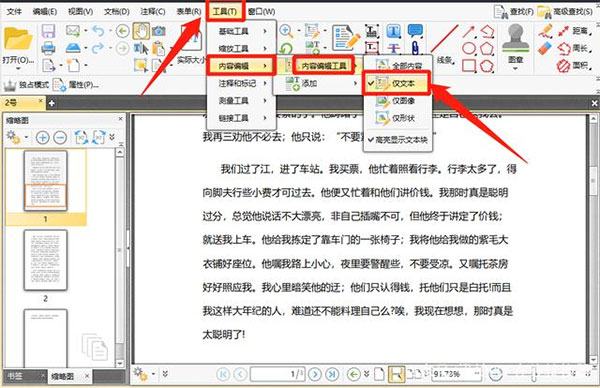
Task: Open the 窗口(W) menu
Action: coord(261,11)
